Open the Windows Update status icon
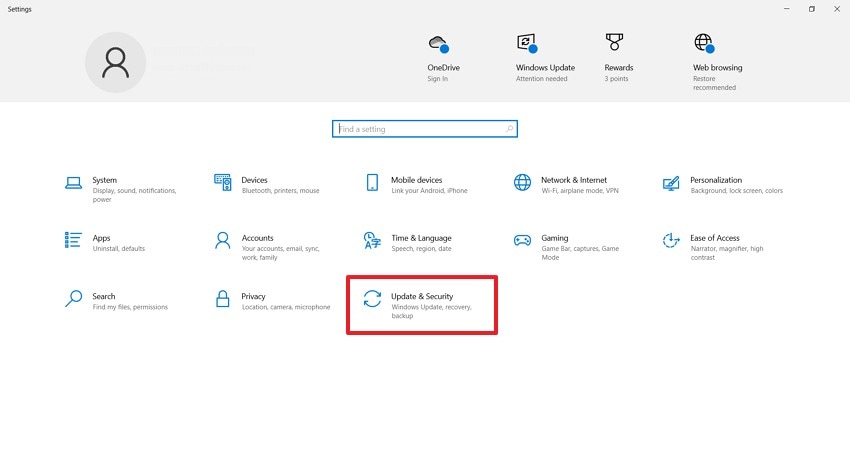 pos(527,43)
